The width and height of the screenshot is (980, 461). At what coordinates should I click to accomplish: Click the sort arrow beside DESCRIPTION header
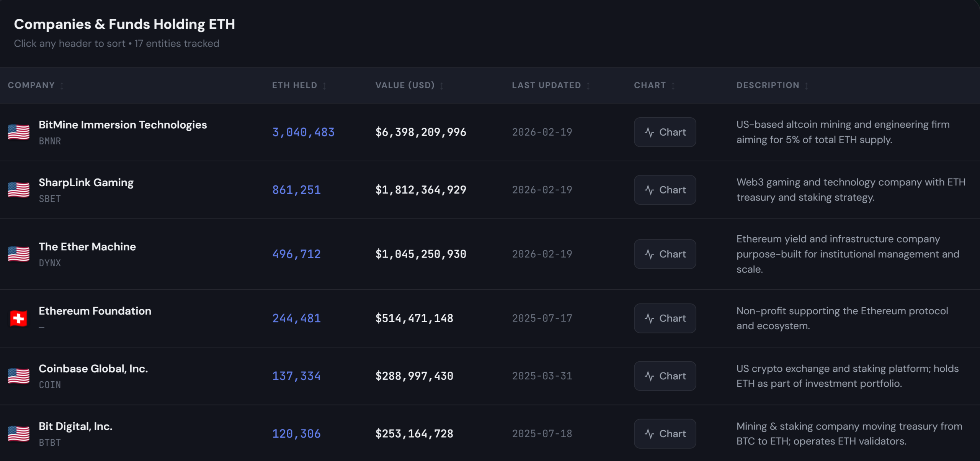pyautogui.click(x=807, y=86)
